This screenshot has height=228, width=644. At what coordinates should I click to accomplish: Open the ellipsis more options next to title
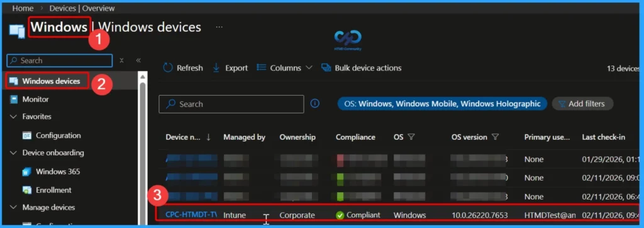tap(219, 27)
